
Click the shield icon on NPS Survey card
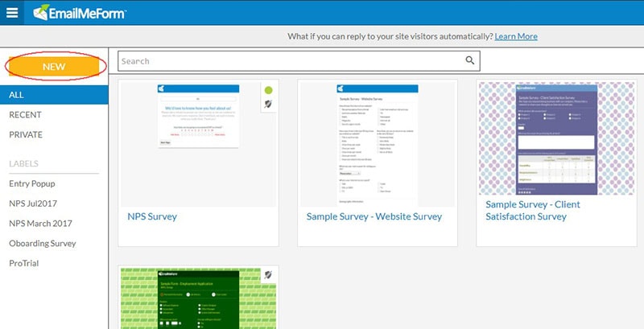(x=269, y=105)
